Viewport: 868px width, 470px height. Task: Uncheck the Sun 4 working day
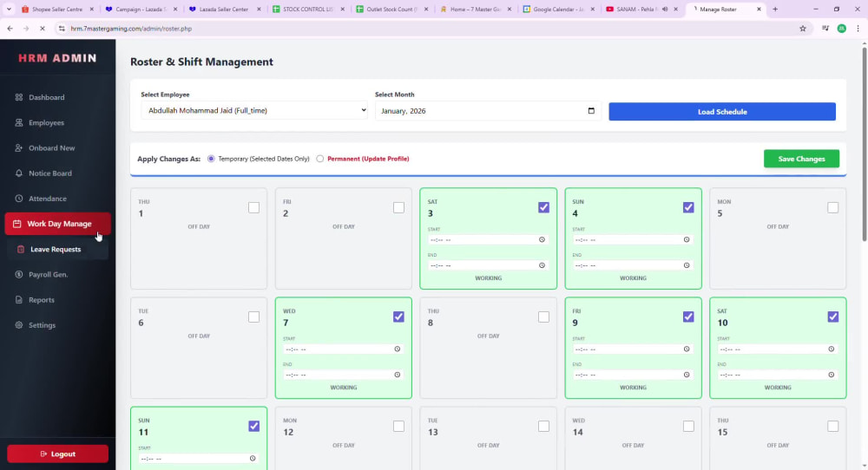(x=688, y=207)
